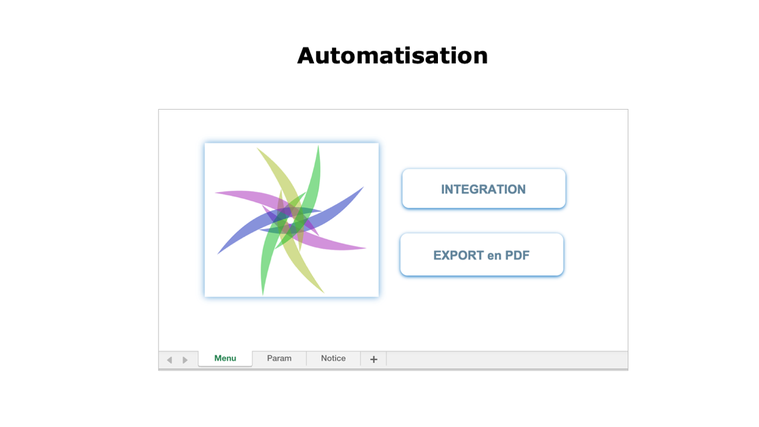Click the EXPORT en PDF button
Screen dimensions: 759x427
tap(482, 255)
